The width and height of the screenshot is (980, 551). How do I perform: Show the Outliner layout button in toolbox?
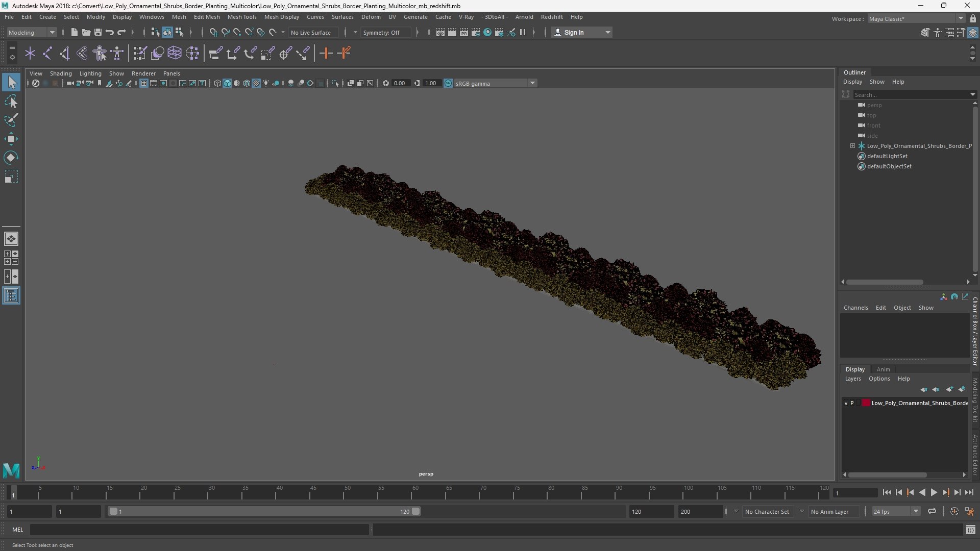(11, 296)
